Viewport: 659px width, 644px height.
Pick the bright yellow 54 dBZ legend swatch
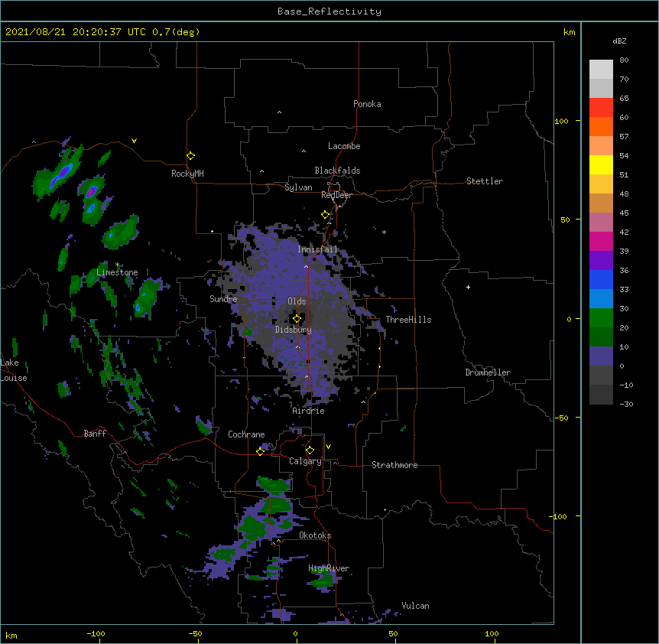[601, 164]
